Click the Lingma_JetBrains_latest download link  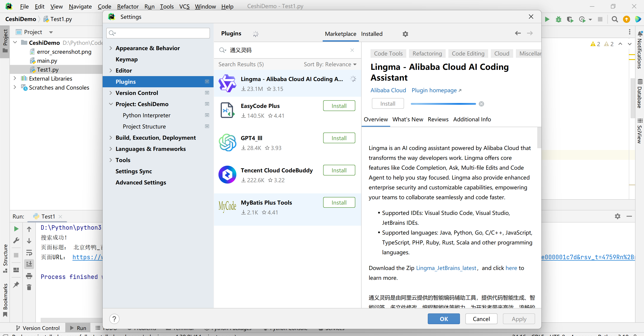446,268
